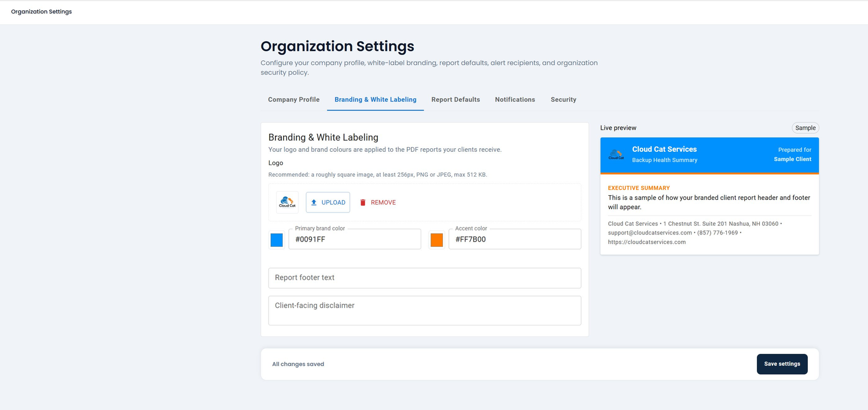The height and width of the screenshot is (410, 868).
Task: Click the 'Prepared for' text in preview
Action: click(x=795, y=150)
